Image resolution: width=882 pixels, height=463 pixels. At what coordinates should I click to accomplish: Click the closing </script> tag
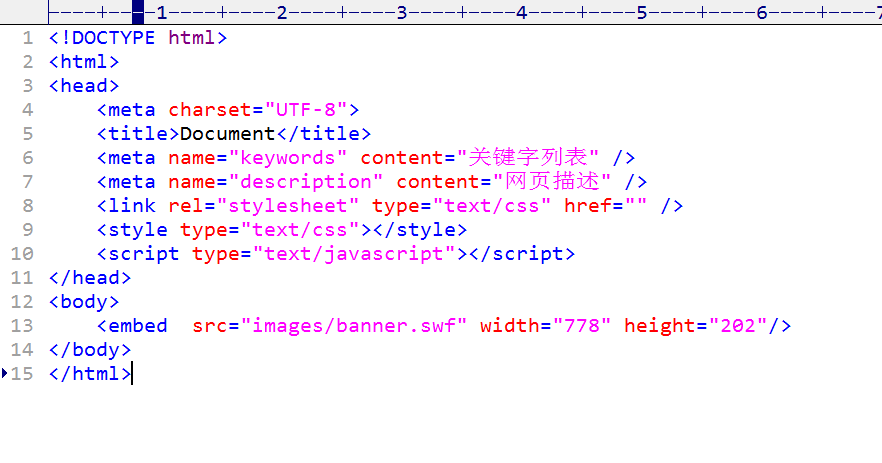[521, 254]
